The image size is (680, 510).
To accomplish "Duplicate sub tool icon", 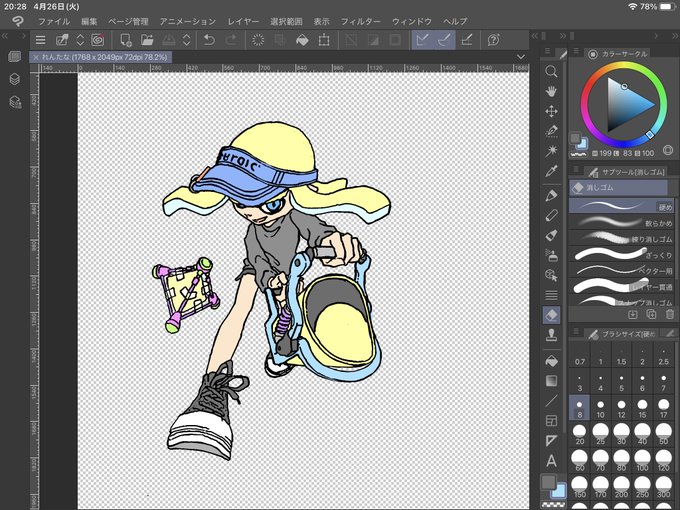I will pos(651,314).
